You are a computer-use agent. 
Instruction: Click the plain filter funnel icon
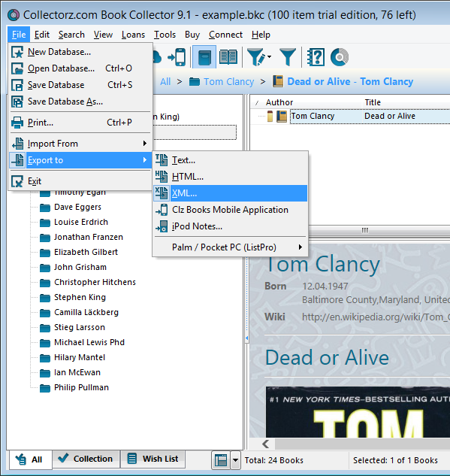(x=288, y=57)
